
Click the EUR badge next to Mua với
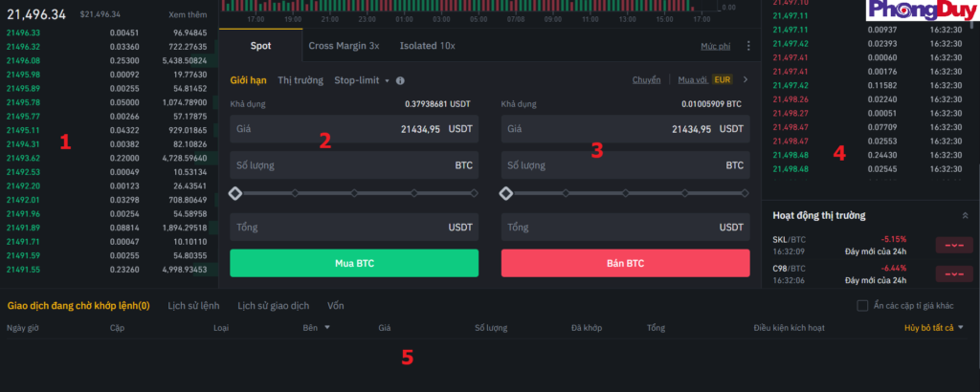pyautogui.click(x=723, y=80)
